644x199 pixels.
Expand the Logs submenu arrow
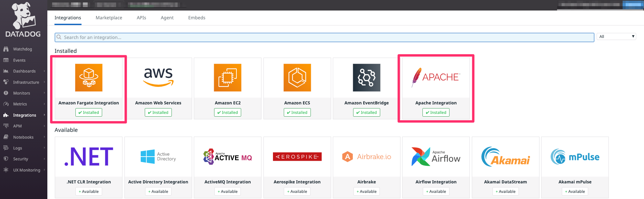[44, 148]
